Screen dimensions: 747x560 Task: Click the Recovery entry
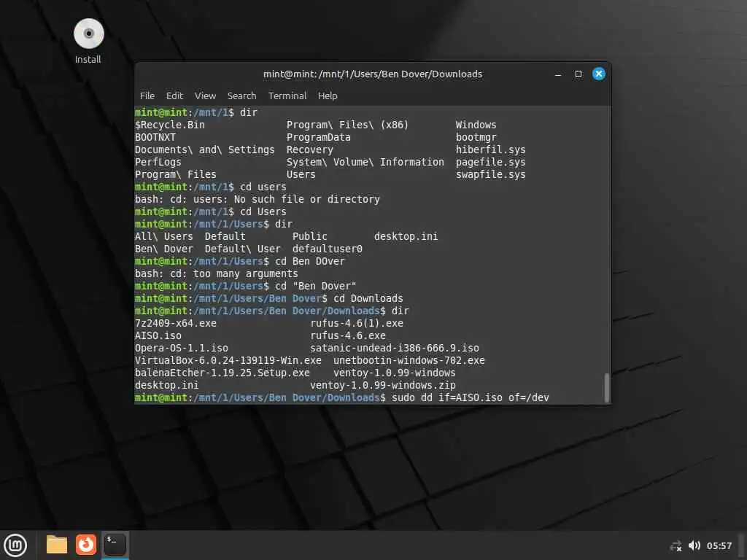point(309,149)
